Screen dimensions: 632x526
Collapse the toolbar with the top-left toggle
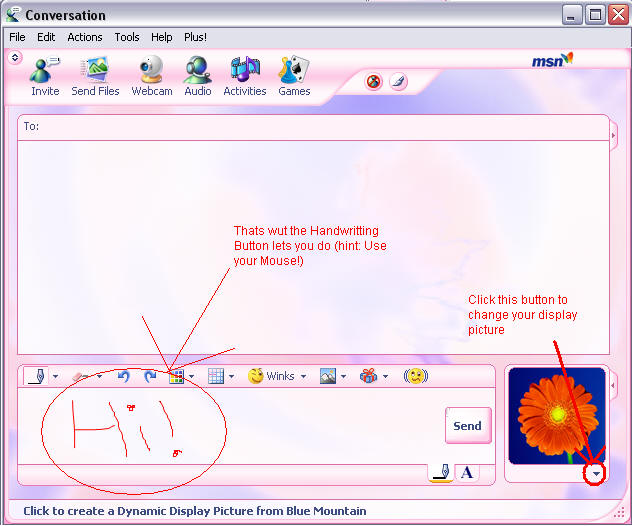point(15,58)
